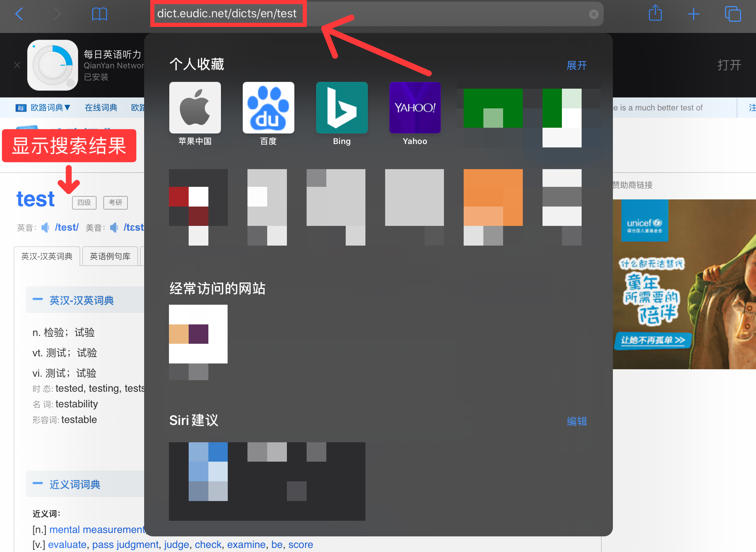Open the 百度 favorite icon
756x552 pixels.
[x=268, y=108]
